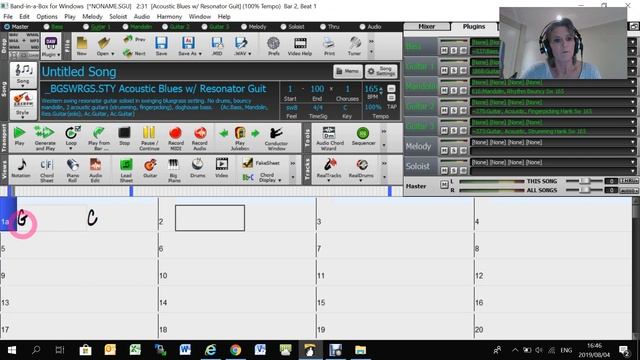
Task: Open the Notation view
Action: point(21,169)
